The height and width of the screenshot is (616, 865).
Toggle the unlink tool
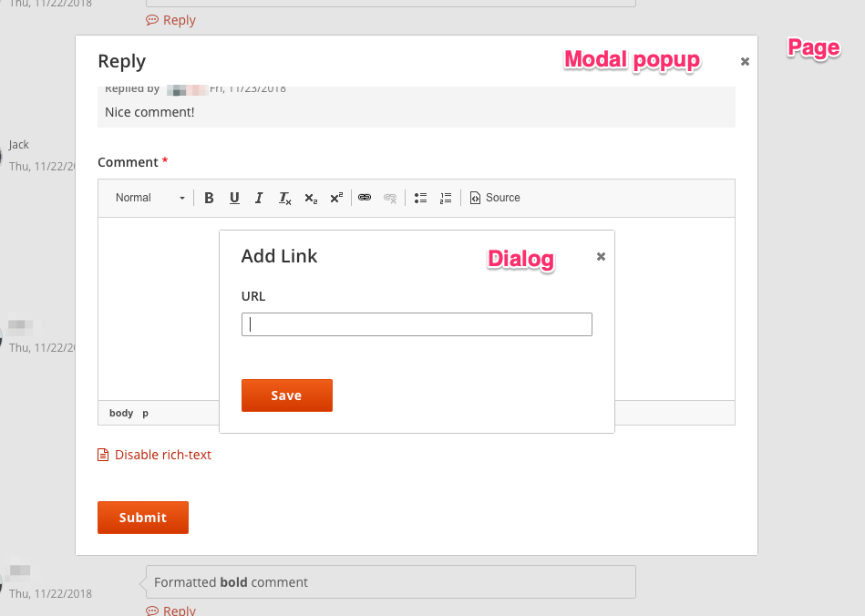click(x=389, y=198)
